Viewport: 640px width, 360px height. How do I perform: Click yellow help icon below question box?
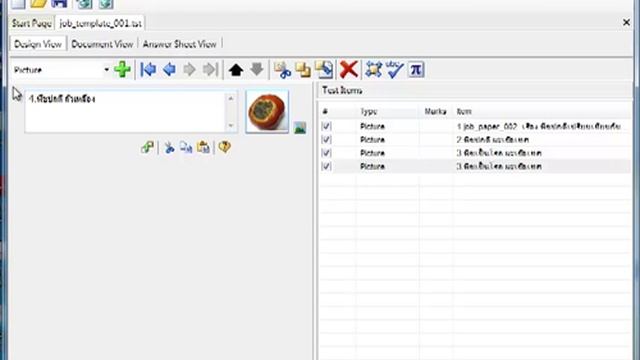224,147
